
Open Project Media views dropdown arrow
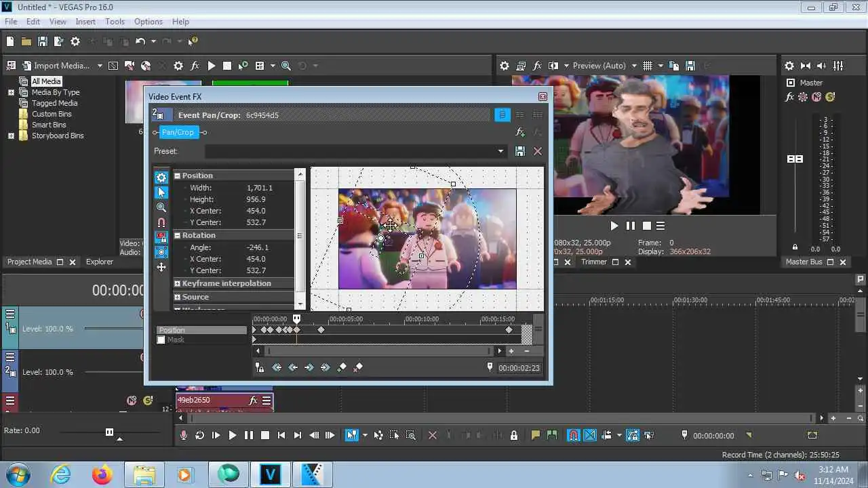(x=273, y=66)
